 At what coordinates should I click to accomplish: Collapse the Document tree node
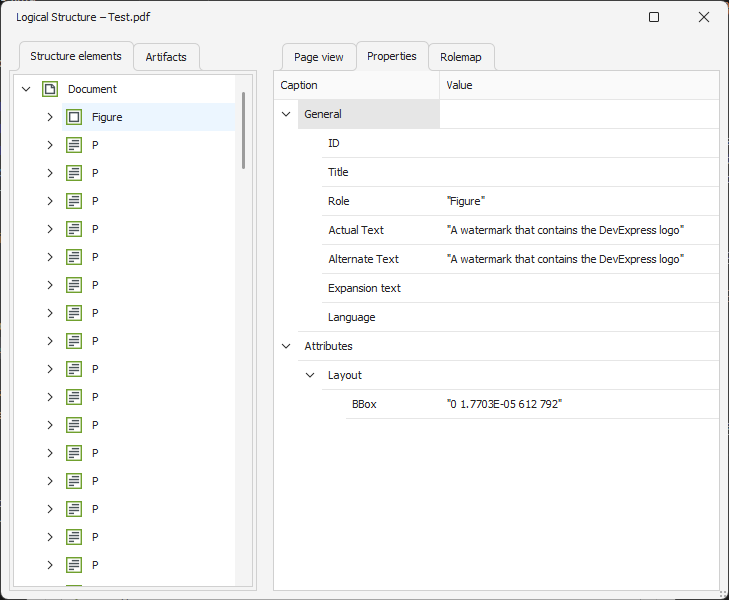26,89
